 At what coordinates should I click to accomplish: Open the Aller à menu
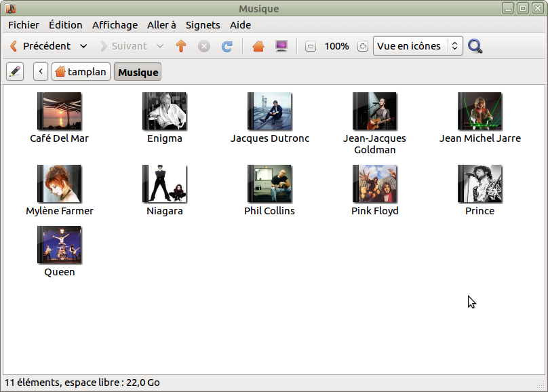(161, 25)
